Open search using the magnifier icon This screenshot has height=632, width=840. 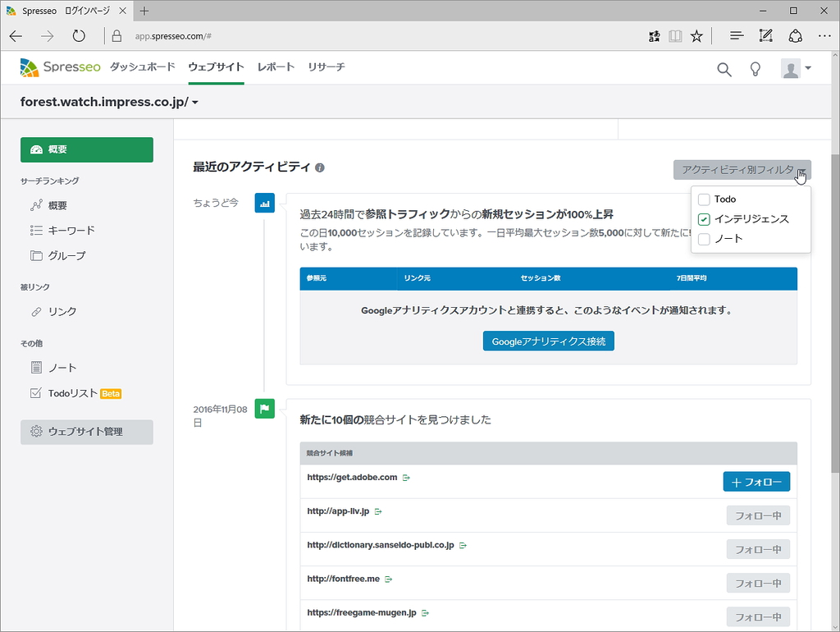[x=724, y=70]
